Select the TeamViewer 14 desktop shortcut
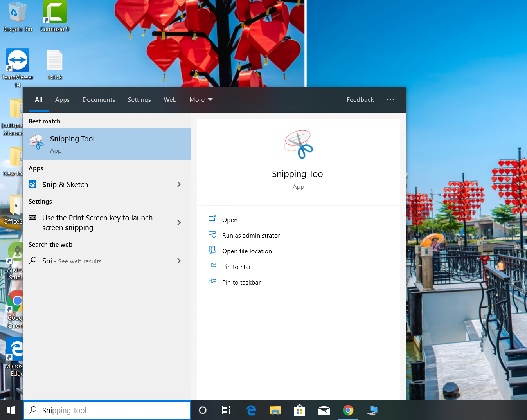 point(18,68)
